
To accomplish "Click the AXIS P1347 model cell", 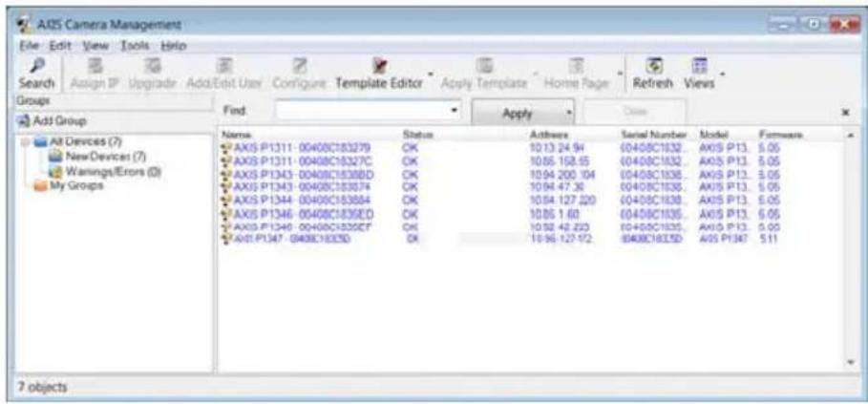I will (725, 239).
